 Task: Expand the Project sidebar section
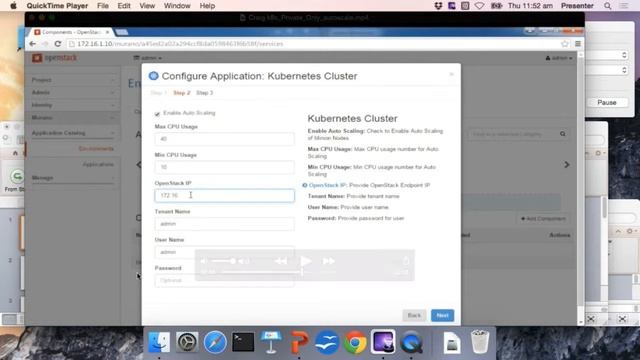73,80
